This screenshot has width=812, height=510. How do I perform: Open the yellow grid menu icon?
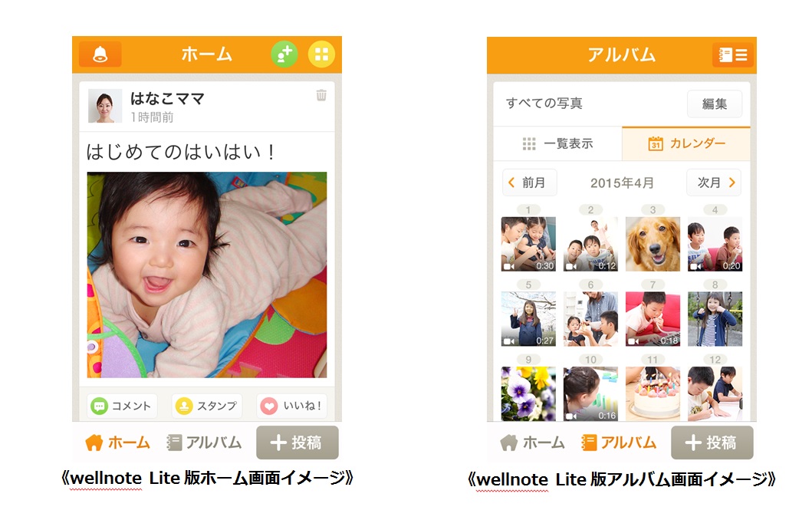[x=321, y=54]
